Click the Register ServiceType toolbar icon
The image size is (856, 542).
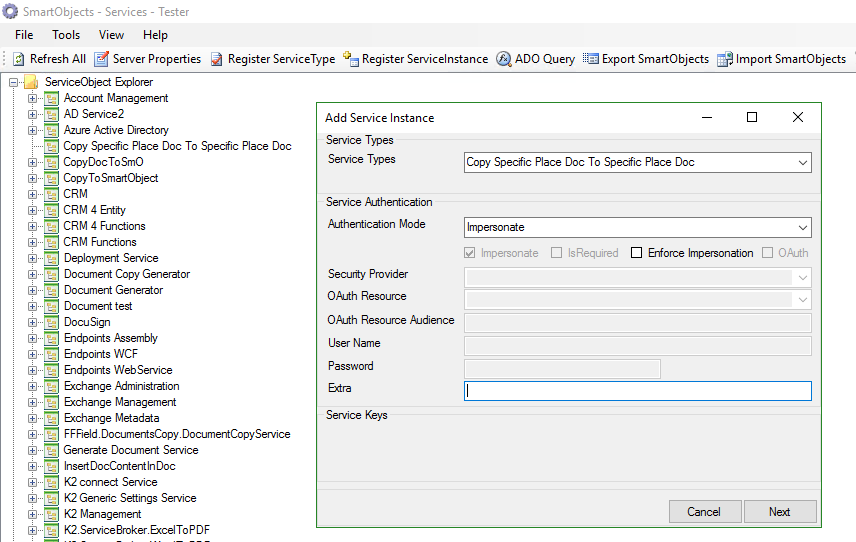(x=217, y=59)
